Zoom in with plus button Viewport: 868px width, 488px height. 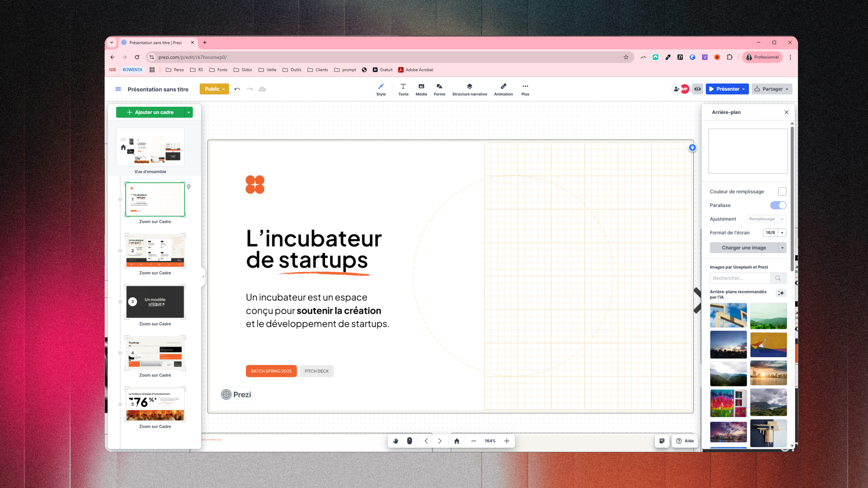coord(506,441)
